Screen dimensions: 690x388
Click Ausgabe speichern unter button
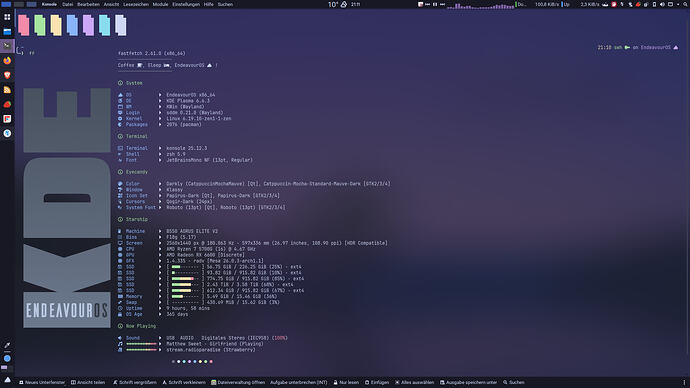pyautogui.click(x=469, y=382)
